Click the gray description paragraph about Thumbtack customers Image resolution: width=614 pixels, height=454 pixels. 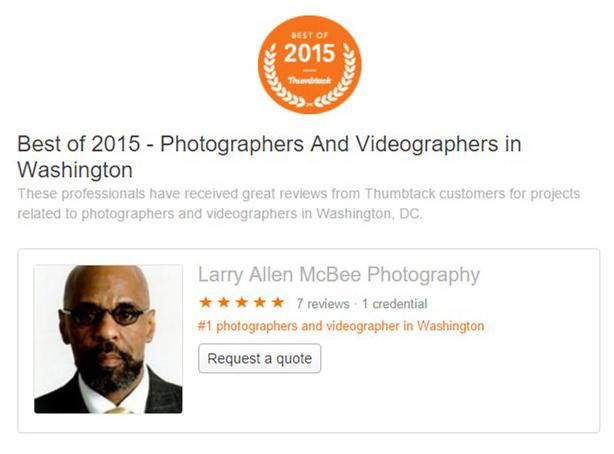point(299,204)
